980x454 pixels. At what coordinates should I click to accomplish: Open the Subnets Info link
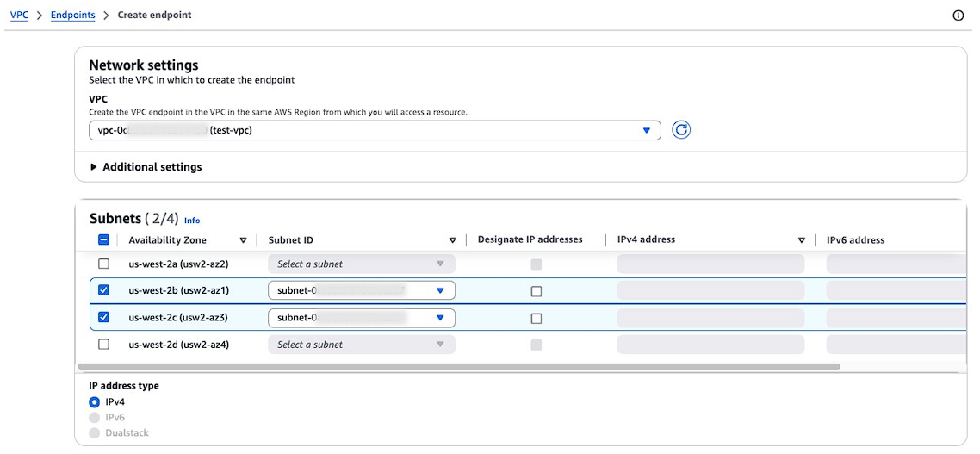(192, 221)
